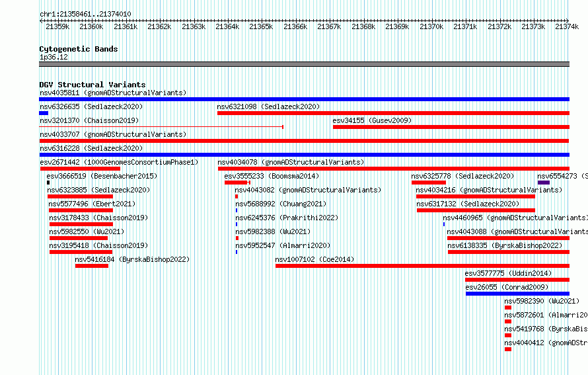This screenshot has width=588, height=375.
Task: Click red bar under nsv5416184
Action: 91,266
